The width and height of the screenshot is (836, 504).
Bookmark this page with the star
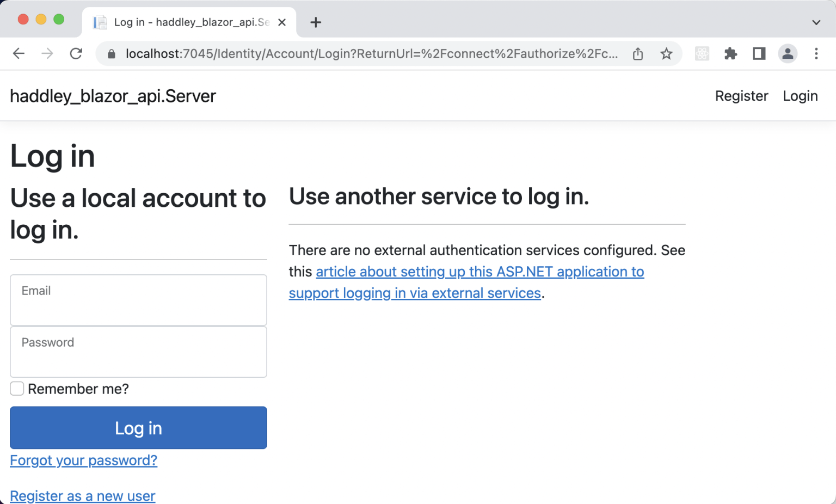coord(666,53)
